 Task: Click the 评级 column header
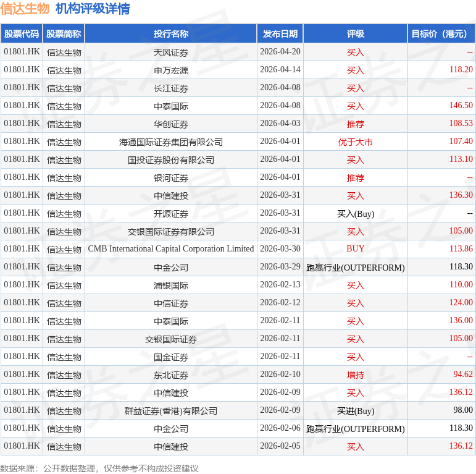click(x=356, y=34)
